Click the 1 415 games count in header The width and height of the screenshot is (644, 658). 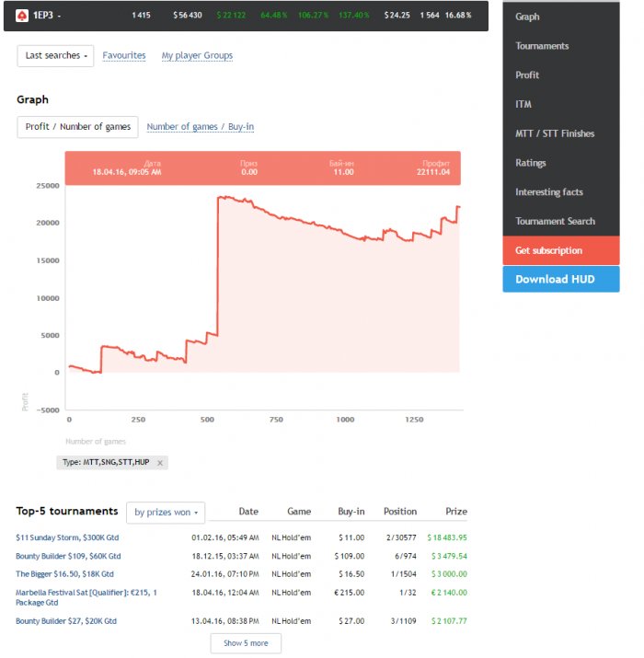[x=141, y=15]
